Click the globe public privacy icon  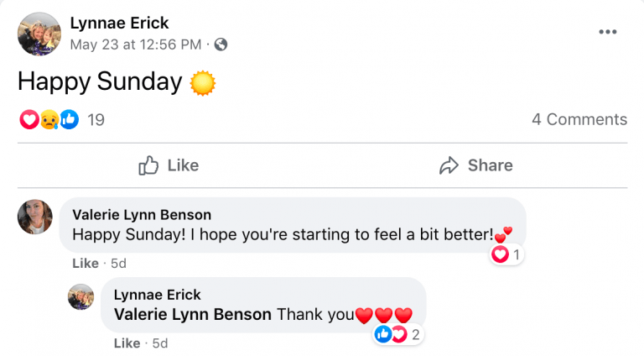tap(221, 44)
